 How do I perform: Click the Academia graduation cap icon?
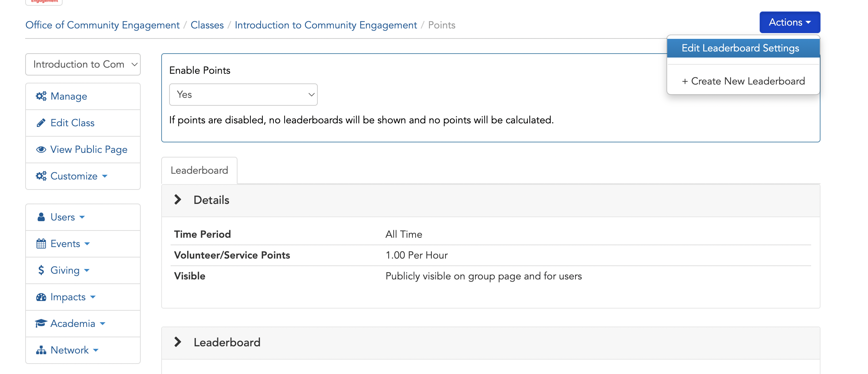pyautogui.click(x=41, y=323)
